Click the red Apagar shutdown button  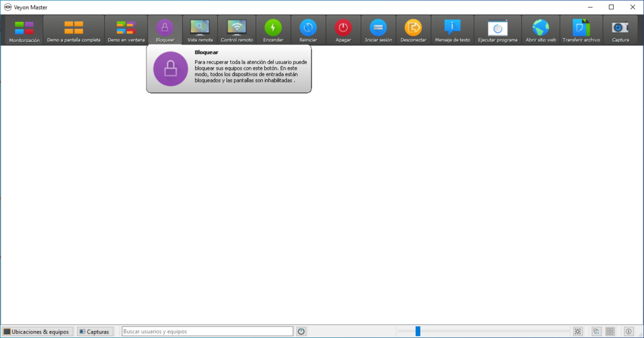tap(343, 30)
